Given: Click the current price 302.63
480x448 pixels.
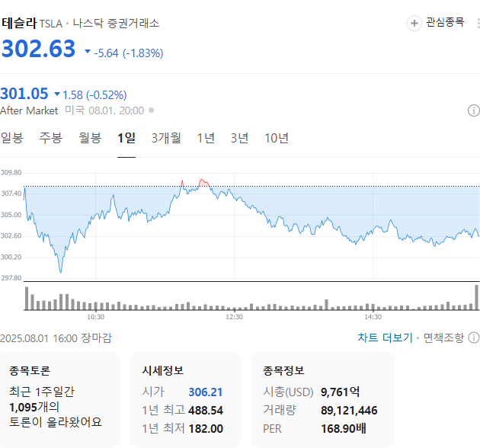Looking at the screenshot, I should point(38,49).
